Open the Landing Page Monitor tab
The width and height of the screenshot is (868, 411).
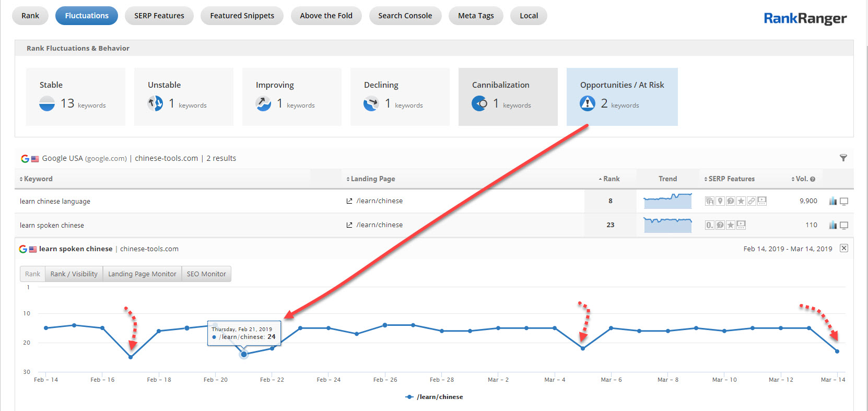(142, 274)
